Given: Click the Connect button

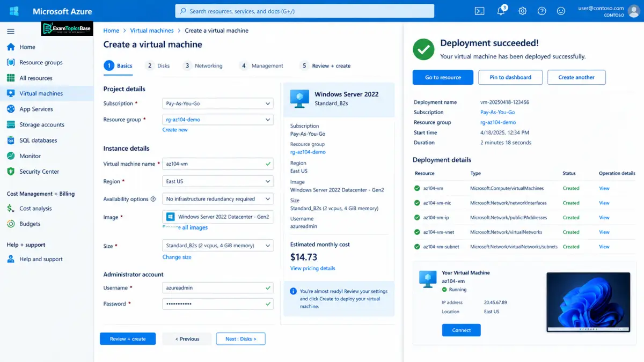Looking at the screenshot, I should 461,330.
